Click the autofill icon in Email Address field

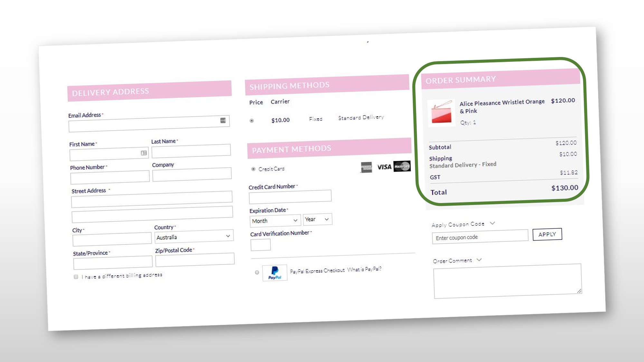[x=223, y=120]
